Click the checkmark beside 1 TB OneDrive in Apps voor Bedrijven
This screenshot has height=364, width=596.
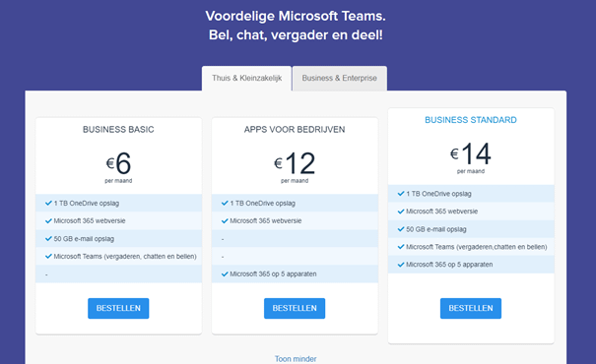[225, 203]
